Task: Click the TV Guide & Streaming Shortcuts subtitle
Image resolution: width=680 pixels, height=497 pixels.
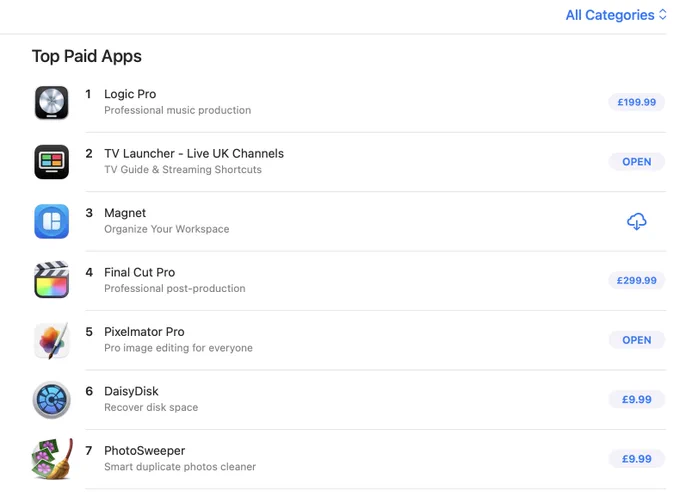Action: (183, 170)
